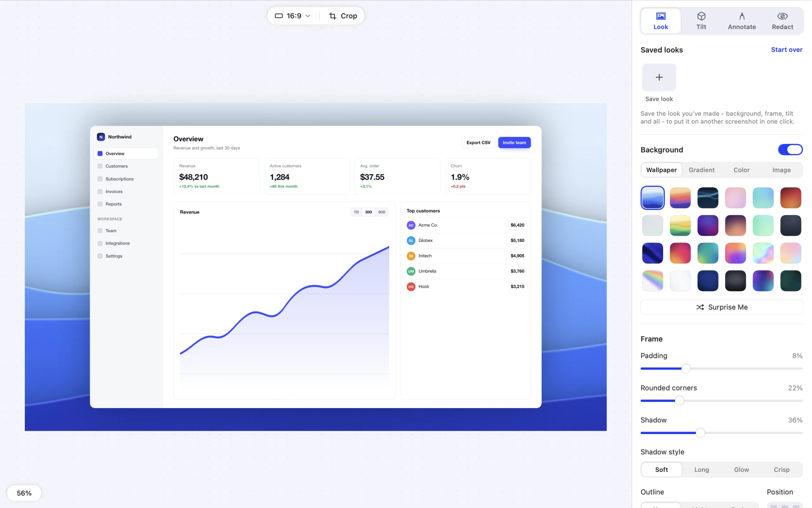
Task: Choose the light cyan wallpaper
Action: [x=763, y=198]
